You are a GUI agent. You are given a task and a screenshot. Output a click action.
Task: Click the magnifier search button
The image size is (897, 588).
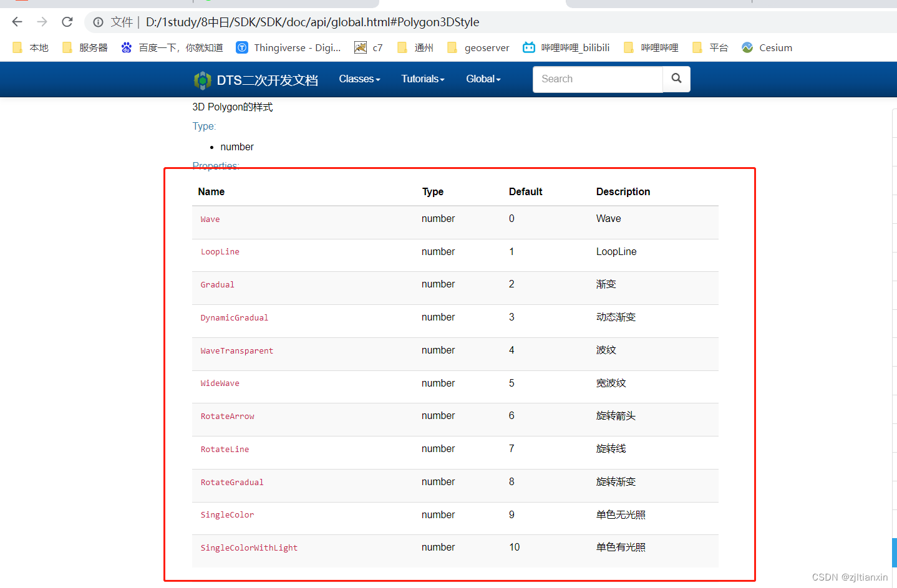(x=676, y=79)
